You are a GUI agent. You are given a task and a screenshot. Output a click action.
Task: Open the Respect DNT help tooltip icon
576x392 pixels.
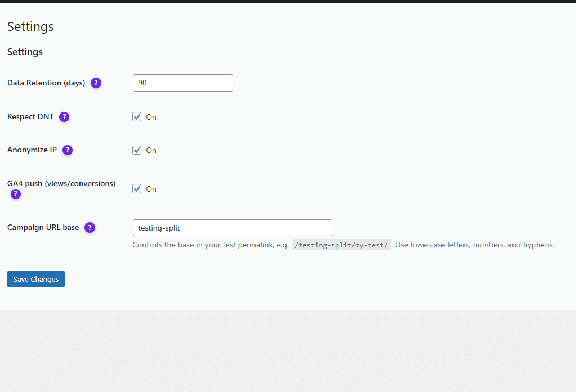tap(64, 117)
